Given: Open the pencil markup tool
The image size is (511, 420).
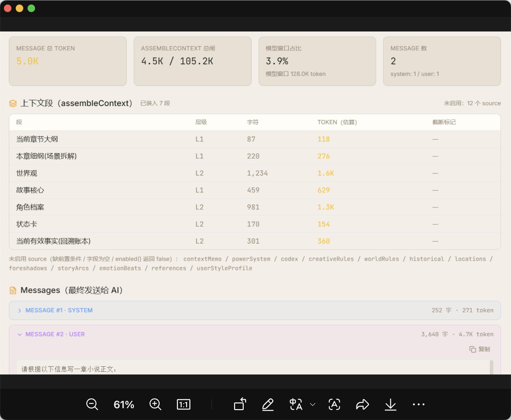Looking at the screenshot, I should pos(268,404).
